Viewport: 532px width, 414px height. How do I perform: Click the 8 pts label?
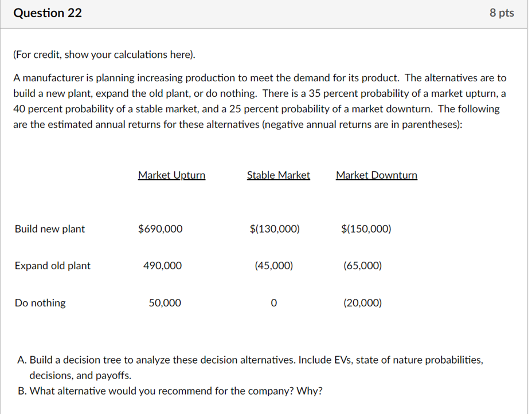click(502, 13)
